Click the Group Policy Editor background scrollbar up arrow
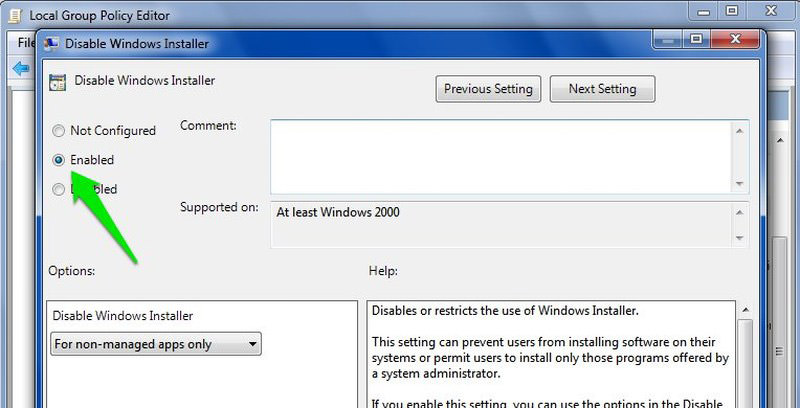 (780, 140)
